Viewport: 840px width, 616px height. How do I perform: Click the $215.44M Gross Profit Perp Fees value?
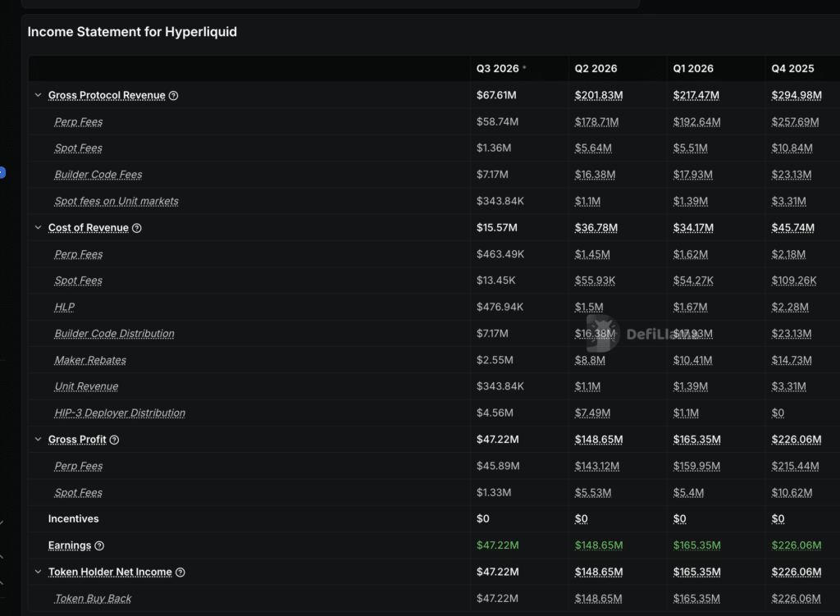(x=795, y=466)
